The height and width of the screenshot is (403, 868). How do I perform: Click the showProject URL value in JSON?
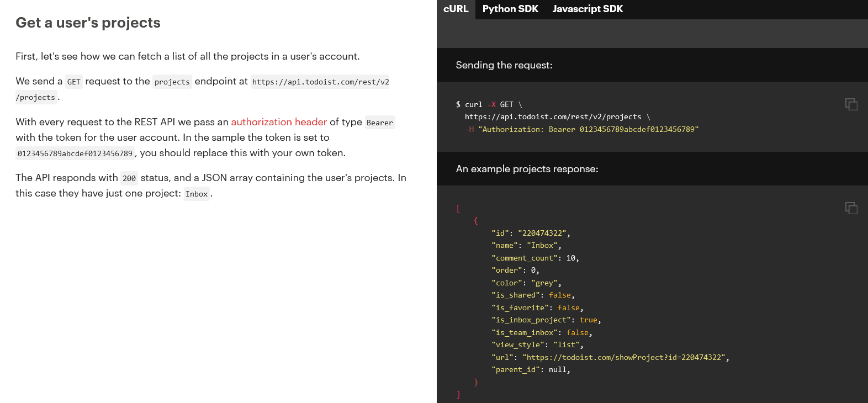click(624, 357)
